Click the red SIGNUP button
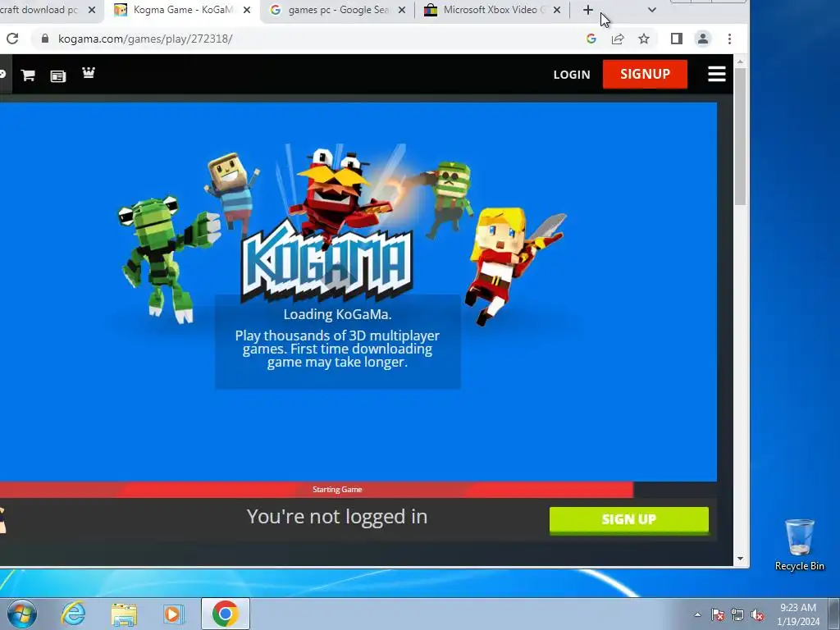The height and width of the screenshot is (630, 840). tap(645, 74)
